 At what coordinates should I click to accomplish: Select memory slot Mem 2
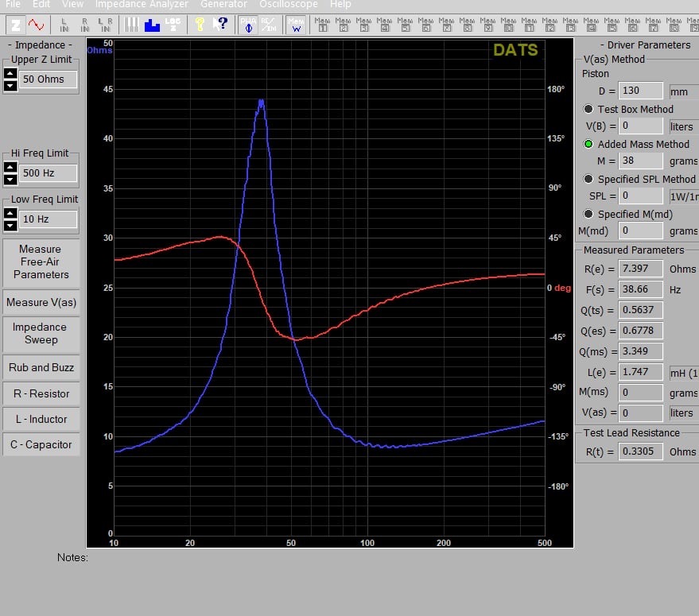coord(344,25)
